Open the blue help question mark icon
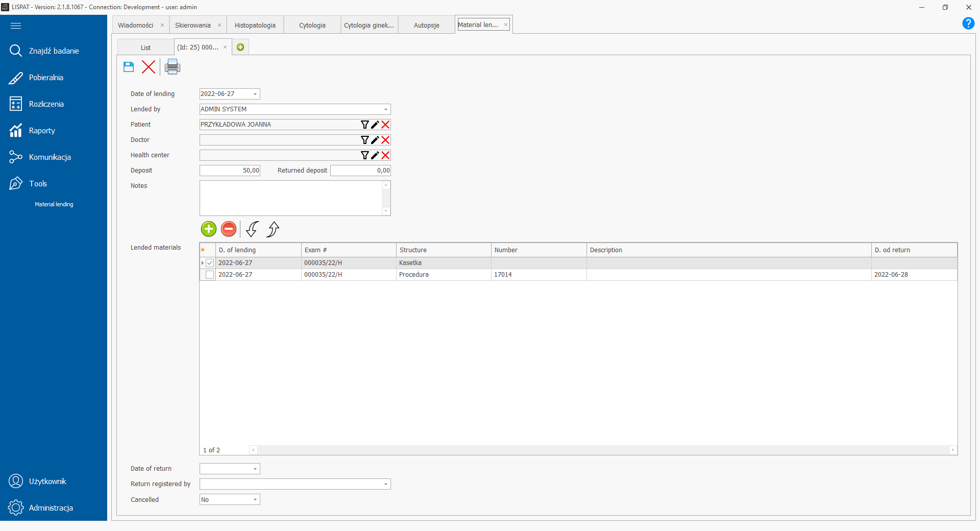 point(968,23)
